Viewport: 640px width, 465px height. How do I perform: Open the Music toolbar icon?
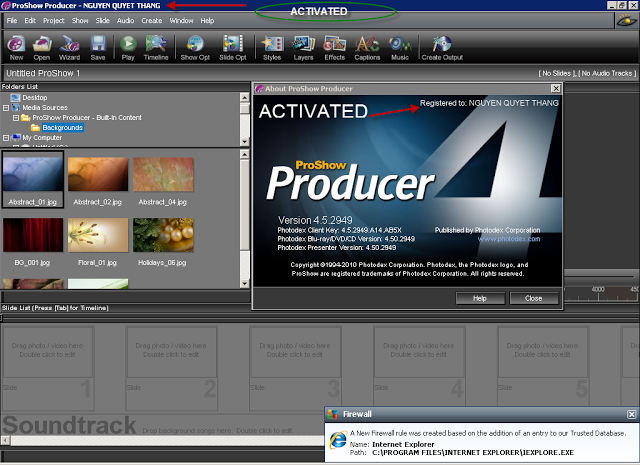tap(400, 47)
